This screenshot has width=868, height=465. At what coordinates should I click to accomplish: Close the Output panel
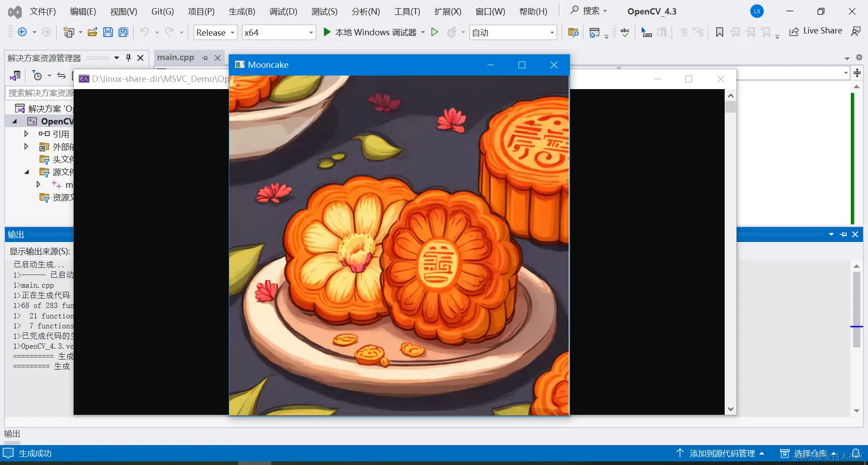coord(855,234)
